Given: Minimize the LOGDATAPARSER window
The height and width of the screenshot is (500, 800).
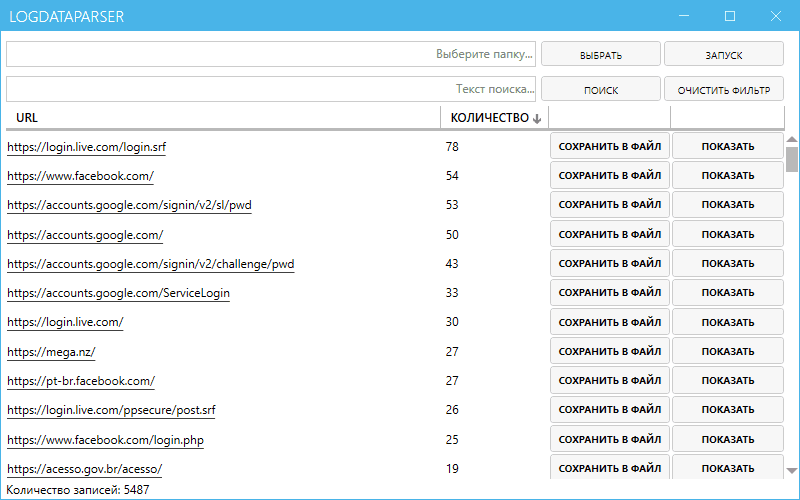Looking at the screenshot, I should pos(684,16).
